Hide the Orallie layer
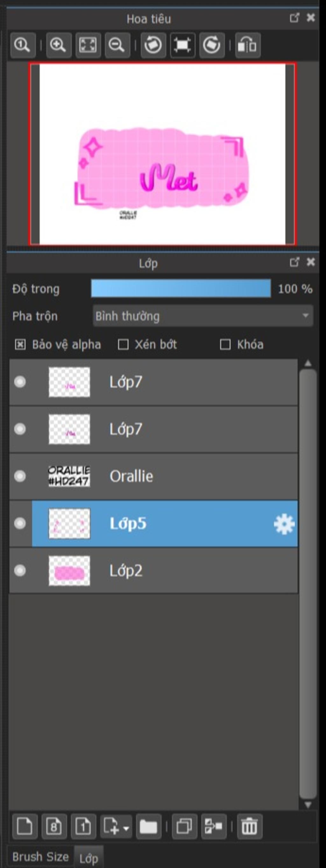Image resolution: width=326 pixels, height=868 pixels. coord(20,476)
